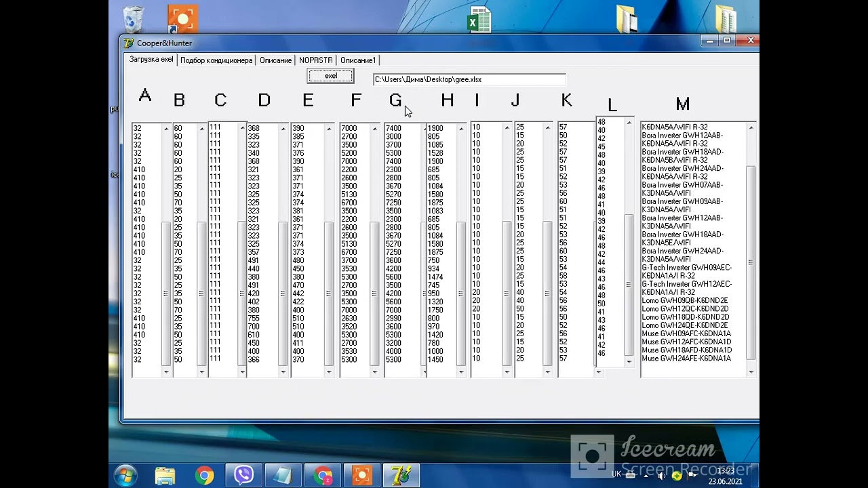Select value 2990 in column G
Image resolution: width=868 pixels, height=488 pixels.
393,318
